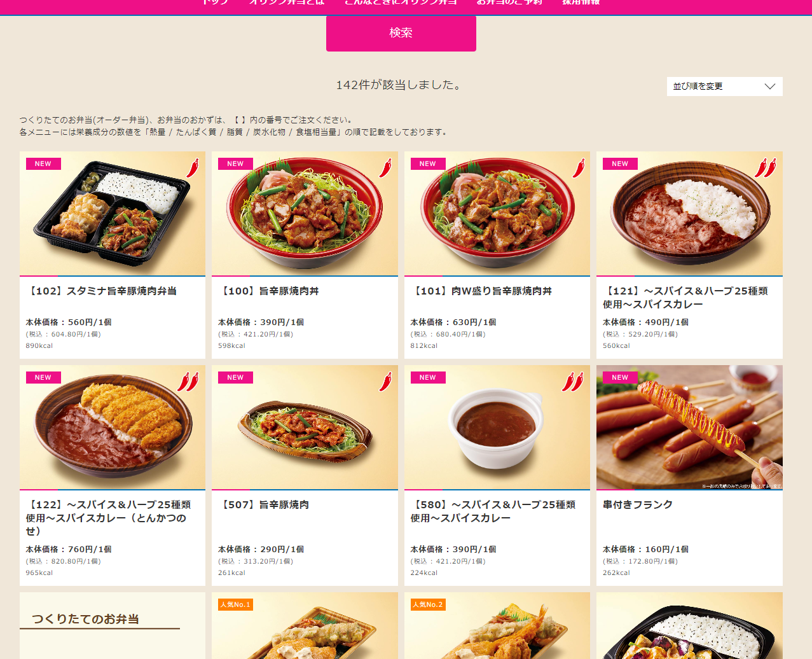
Task: Click the つくりたてのお弁当 category heading
Action: pos(86,619)
